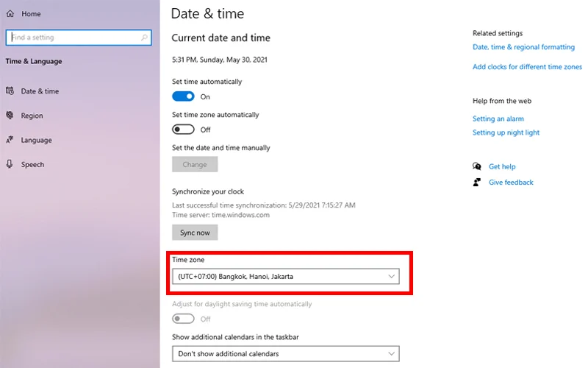Open the Time zone dropdown
Viewport: 588px width, 368px height.
(285, 277)
